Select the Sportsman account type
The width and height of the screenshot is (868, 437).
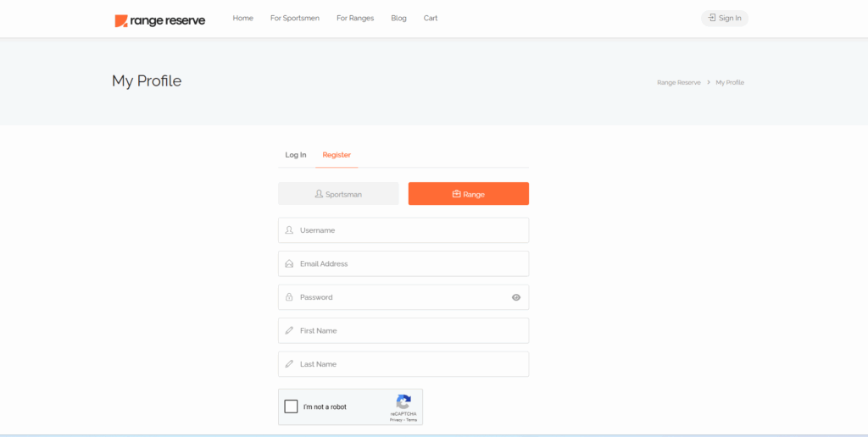pyautogui.click(x=338, y=194)
